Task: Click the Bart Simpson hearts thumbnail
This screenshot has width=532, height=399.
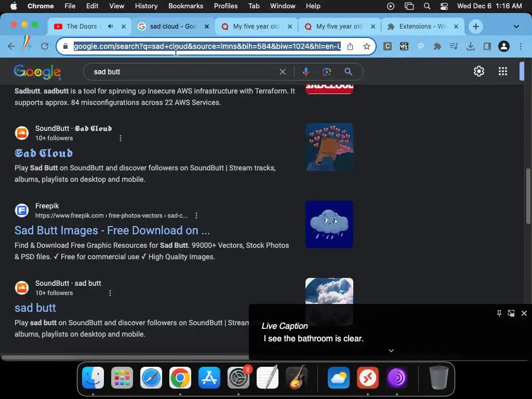Action: 329,147
